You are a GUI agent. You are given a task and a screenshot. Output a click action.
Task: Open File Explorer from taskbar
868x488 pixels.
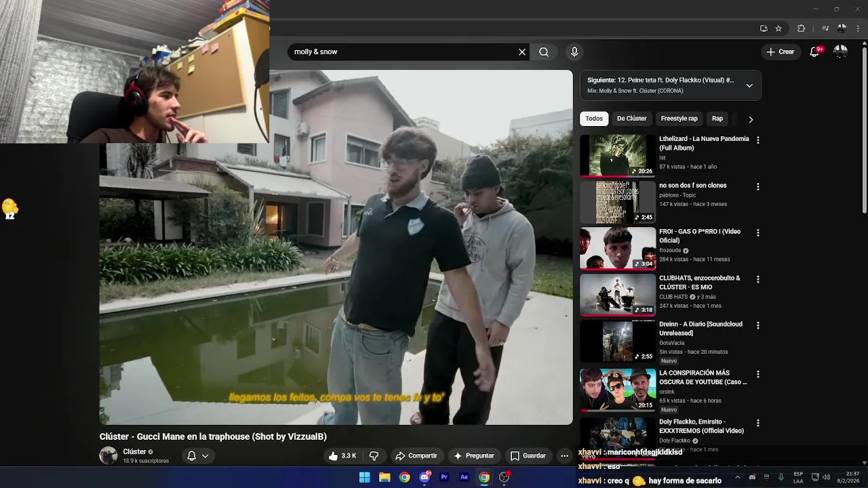pos(384,477)
